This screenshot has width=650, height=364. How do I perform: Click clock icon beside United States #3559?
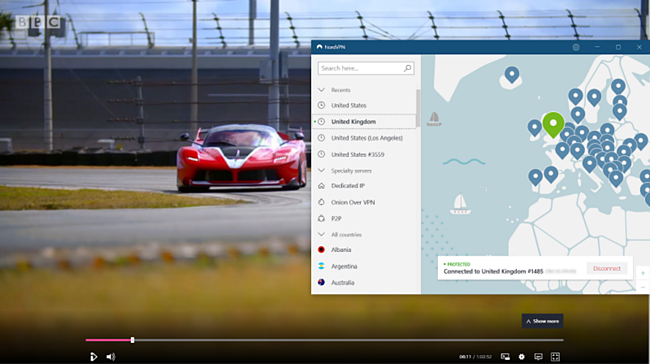321,154
